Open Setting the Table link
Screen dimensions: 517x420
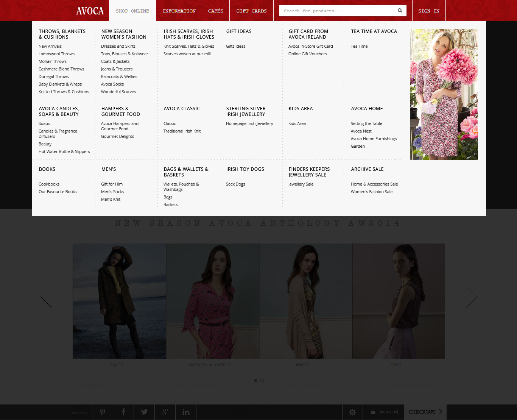(x=366, y=123)
